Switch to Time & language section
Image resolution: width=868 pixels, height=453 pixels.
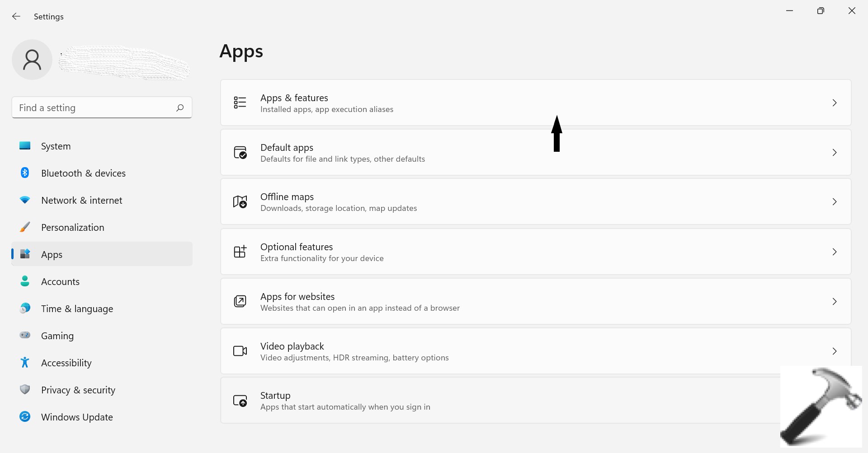(x=77, y=309)
